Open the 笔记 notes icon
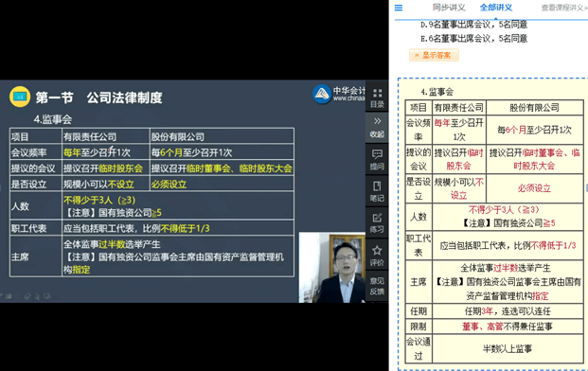The image size is (588, 371). [x=377, y=191]
